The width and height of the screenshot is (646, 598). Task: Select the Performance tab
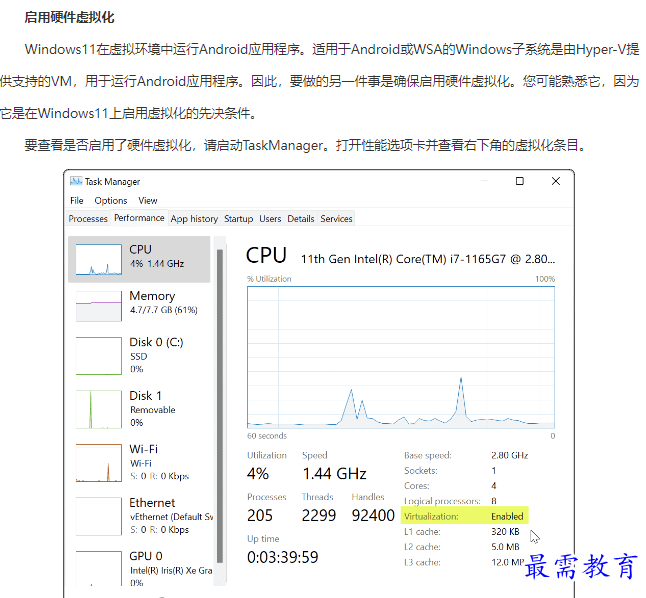click(x=139, y=218)
